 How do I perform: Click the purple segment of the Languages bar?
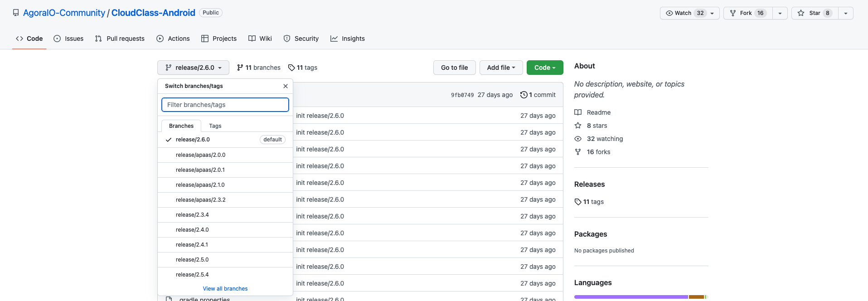tap(631, 297)
